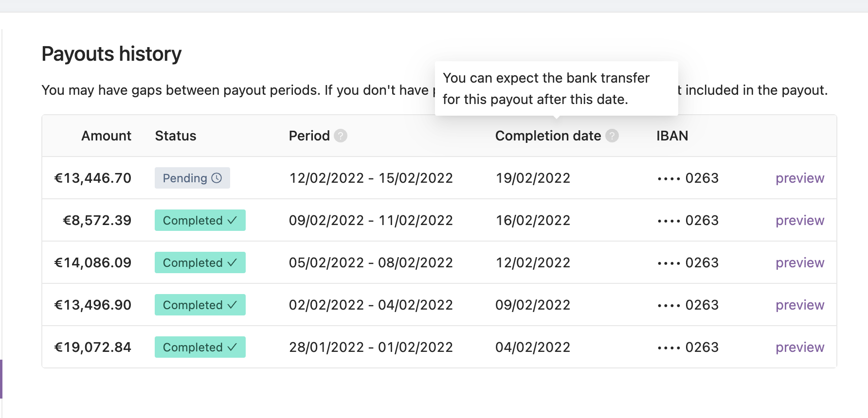
Task: Open preview for the €19,072.84 payout
Action: point(800,348)
